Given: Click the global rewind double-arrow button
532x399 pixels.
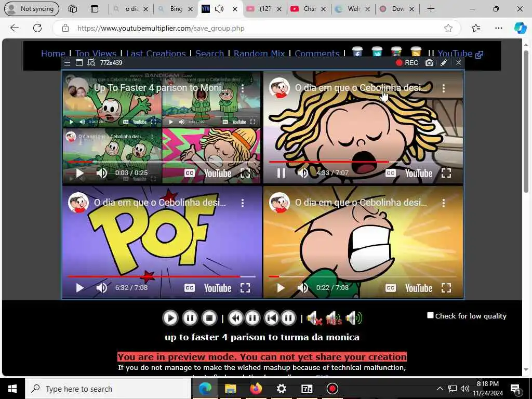Looking at the screenshot, I should pos(235,318).
